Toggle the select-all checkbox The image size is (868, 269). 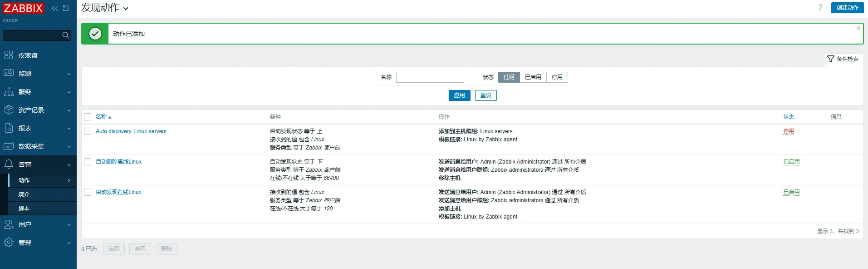click(x=88, y=117)
